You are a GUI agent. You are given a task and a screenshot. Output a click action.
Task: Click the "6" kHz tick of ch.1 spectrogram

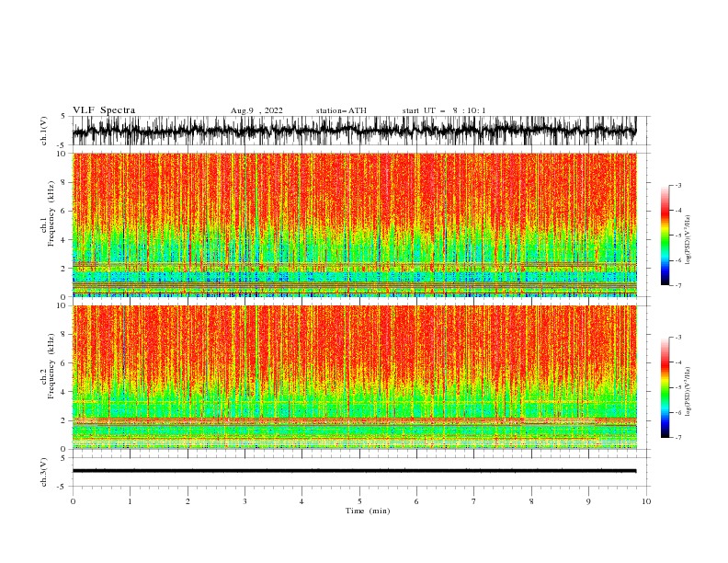pos(64,211)
